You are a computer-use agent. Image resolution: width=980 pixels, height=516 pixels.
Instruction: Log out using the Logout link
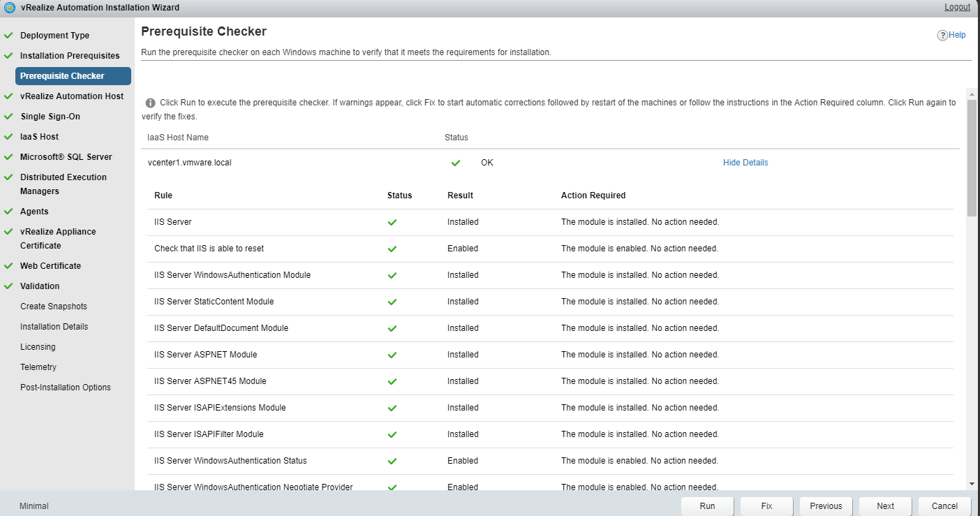pos(957,7)
